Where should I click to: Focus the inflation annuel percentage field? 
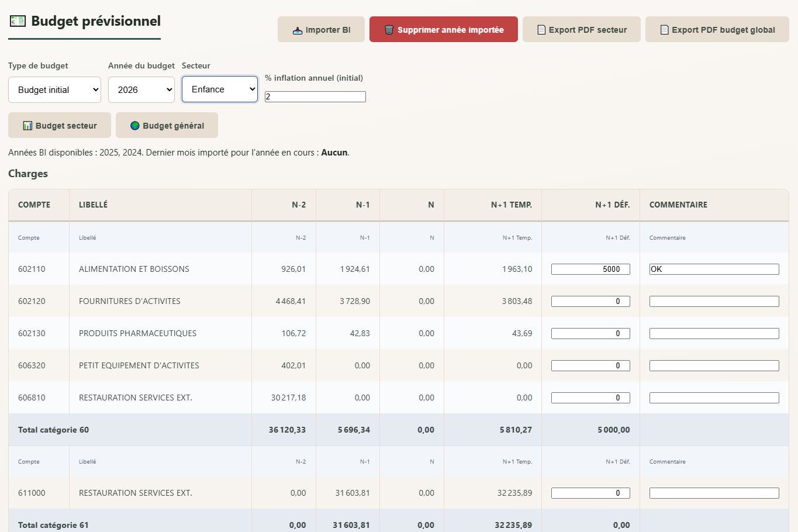point(315,97)
